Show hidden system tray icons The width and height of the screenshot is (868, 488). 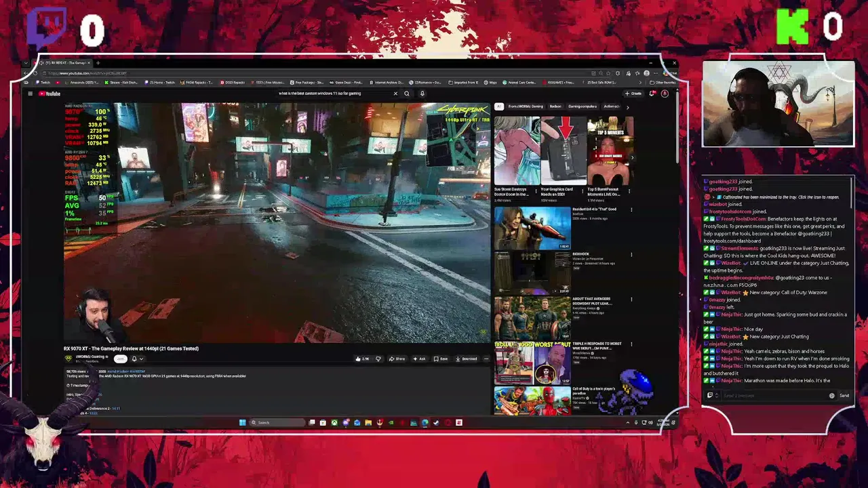[627, 422]
